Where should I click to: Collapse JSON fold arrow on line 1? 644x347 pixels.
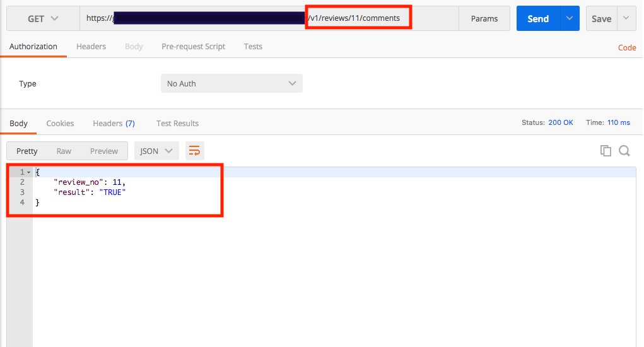(x=29, y=172)
